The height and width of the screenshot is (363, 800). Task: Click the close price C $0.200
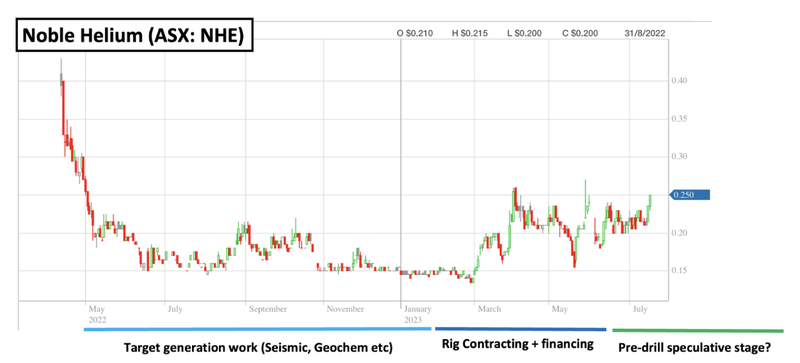pos(580,34)
